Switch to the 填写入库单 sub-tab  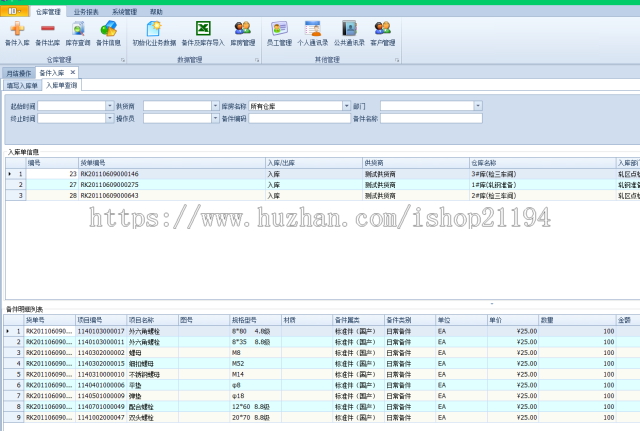22,86
